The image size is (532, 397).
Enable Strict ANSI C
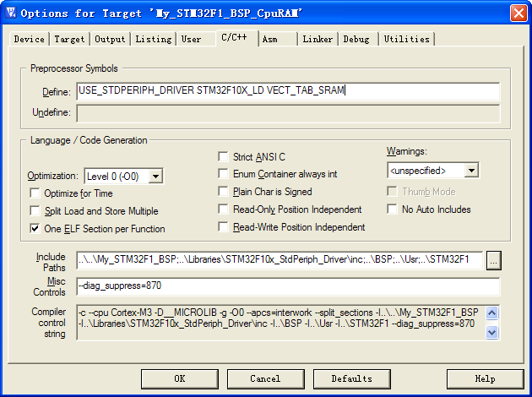pos(223,156)
